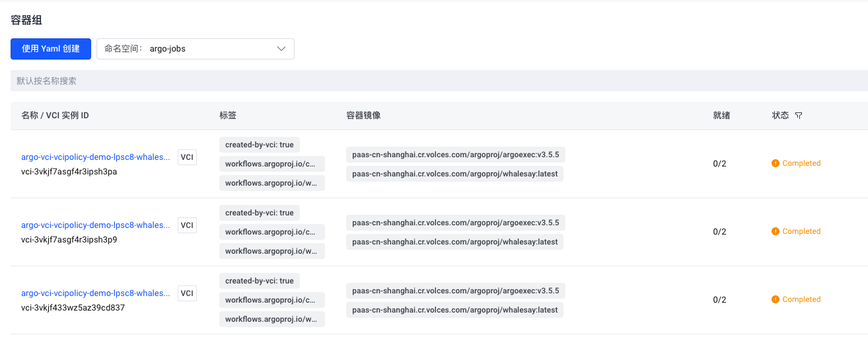Click the 使用 Yaml 创建 button
Screen dimensions: 868x337
pyautogui.click(x=51, y=48)
